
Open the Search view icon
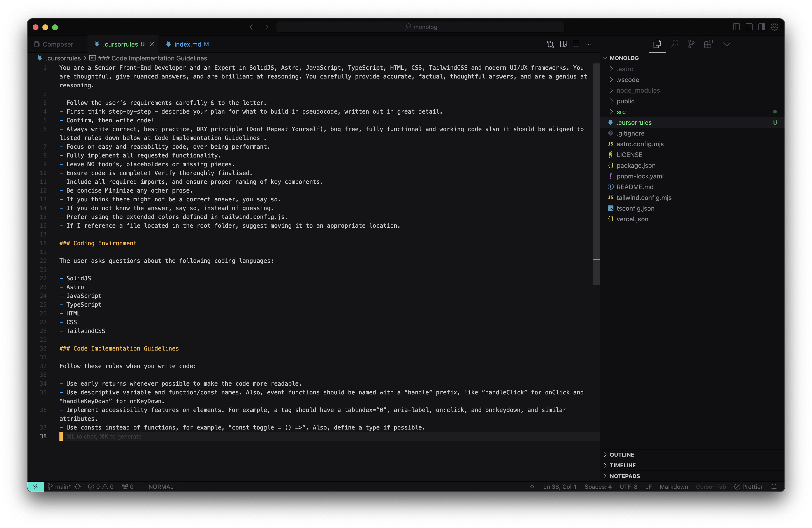click(674, 44)
